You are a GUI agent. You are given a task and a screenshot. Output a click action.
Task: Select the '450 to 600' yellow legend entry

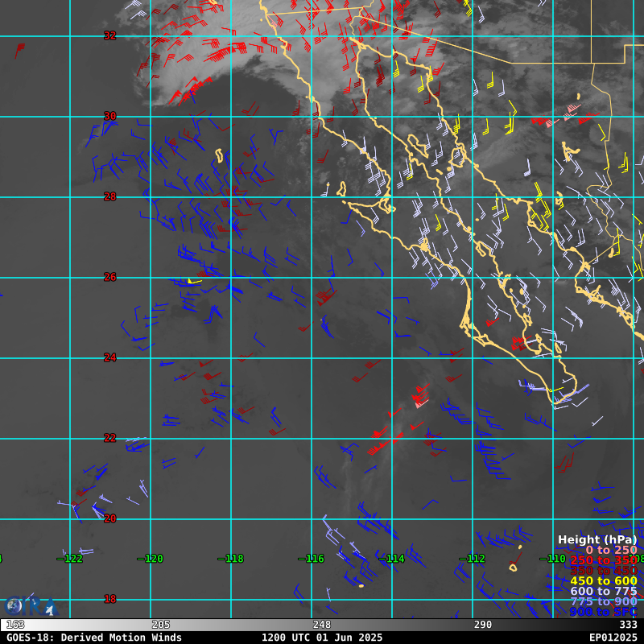603,580
